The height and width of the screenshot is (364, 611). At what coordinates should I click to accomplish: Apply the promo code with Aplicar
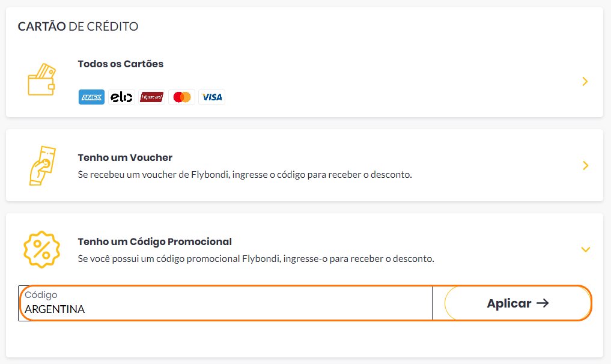click(x=518, y=303)
